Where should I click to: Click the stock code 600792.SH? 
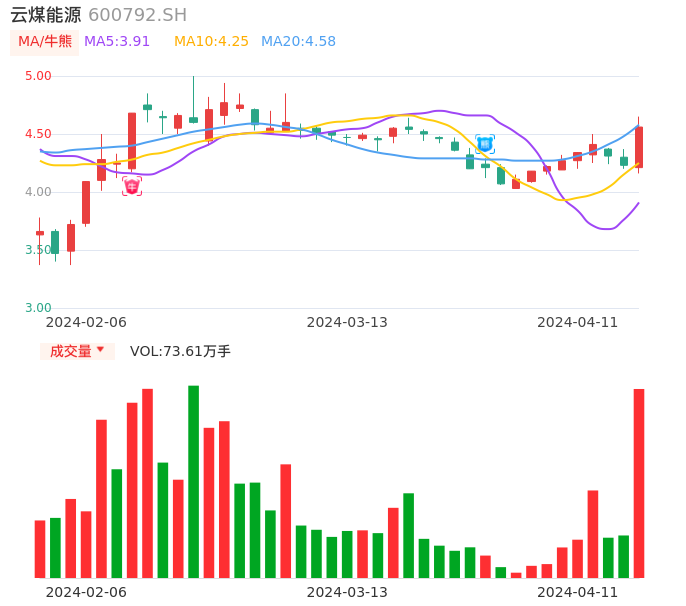(137, 15)
